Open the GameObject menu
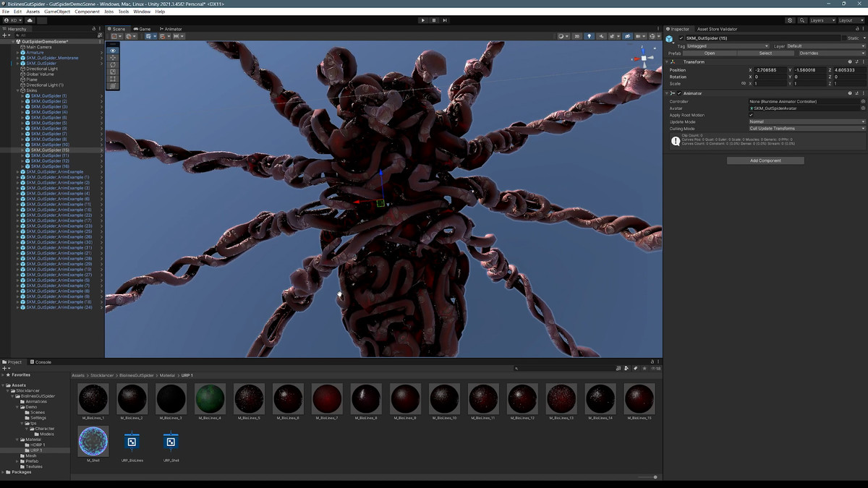 [x=57, y=12]
